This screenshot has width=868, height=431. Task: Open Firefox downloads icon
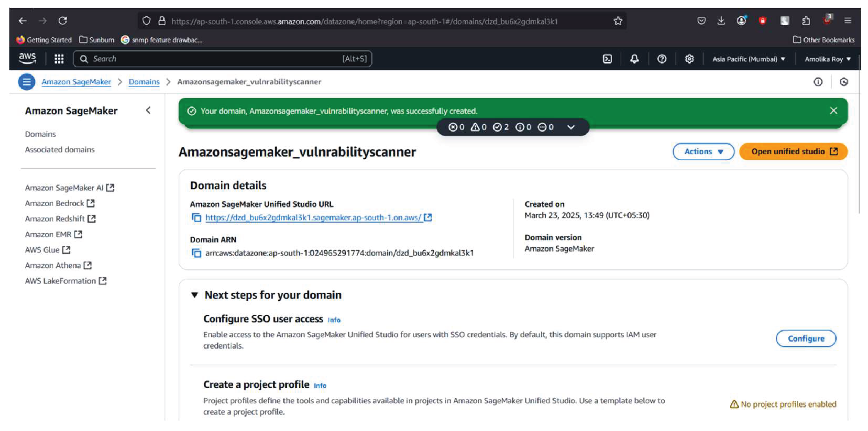[x=722, y=21]
